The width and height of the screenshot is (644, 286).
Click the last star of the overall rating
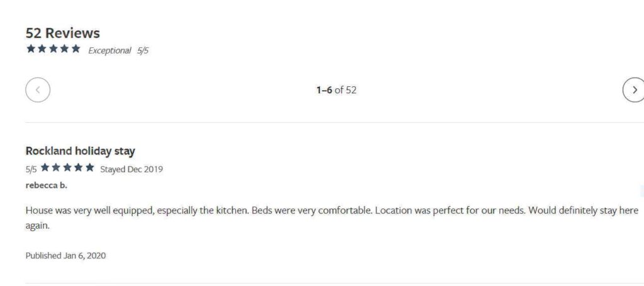tap(76, 49)
